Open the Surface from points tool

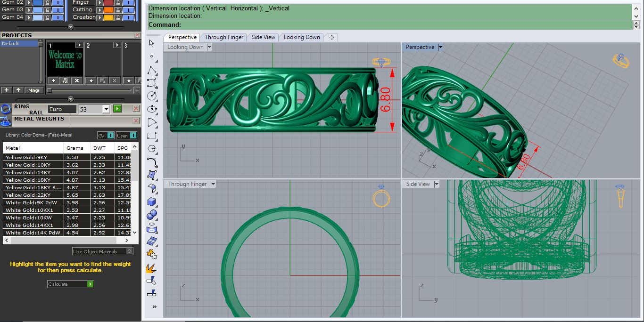point(152,175)
